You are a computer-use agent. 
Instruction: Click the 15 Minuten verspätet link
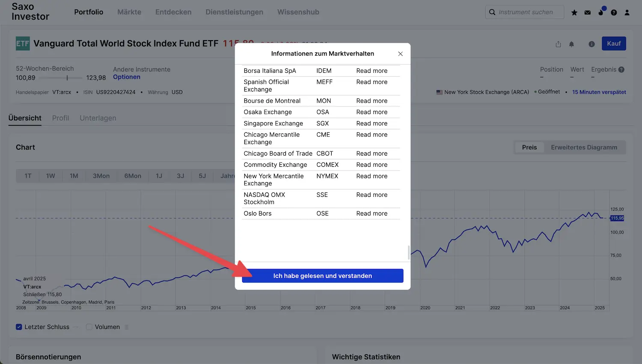tap(599, 92)
